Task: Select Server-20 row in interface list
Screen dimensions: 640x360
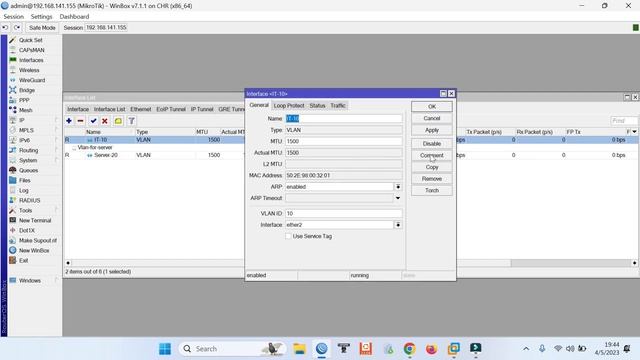Action: [154, 155]
